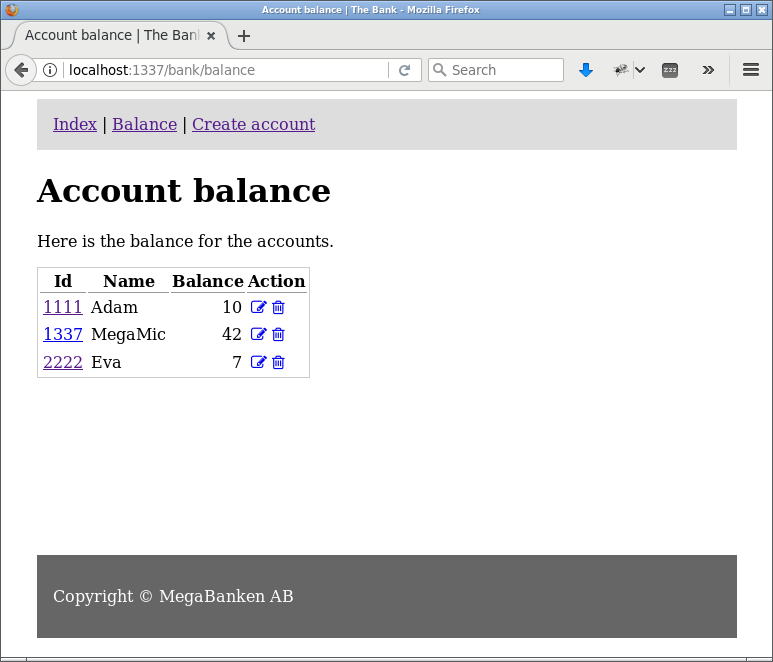Open account 2222 link
The height and width of the screenshot is (662, 773).
(x=63, y=362)
